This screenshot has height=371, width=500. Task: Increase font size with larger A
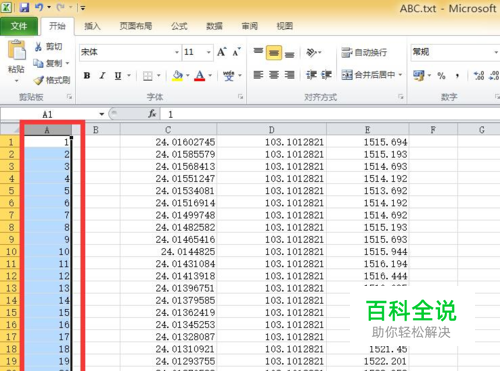pyautogui.click(x=221, y=52)
